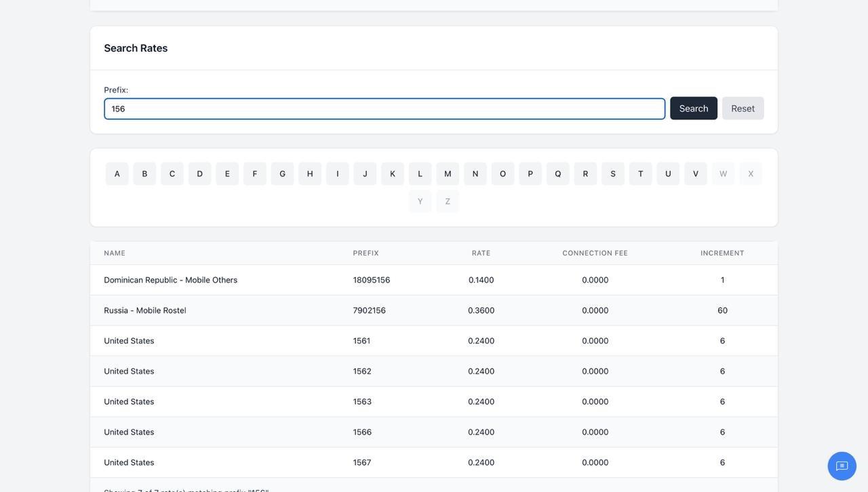Select the Dominican Republic - Mobile Others row
Image resolution: width=868 pixels, height=492 pixels.
[x=434, y=280]
